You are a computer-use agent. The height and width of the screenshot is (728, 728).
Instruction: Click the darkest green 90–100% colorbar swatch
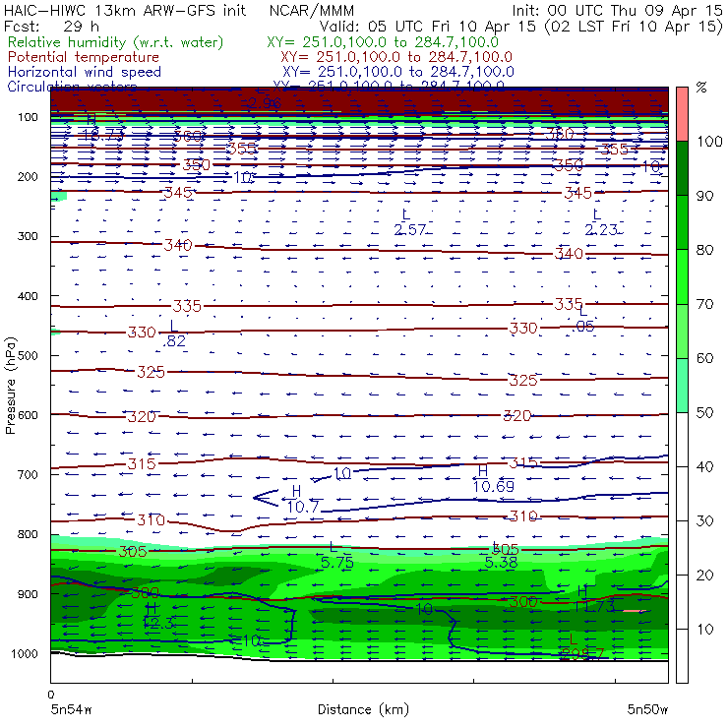coord(682,168)
